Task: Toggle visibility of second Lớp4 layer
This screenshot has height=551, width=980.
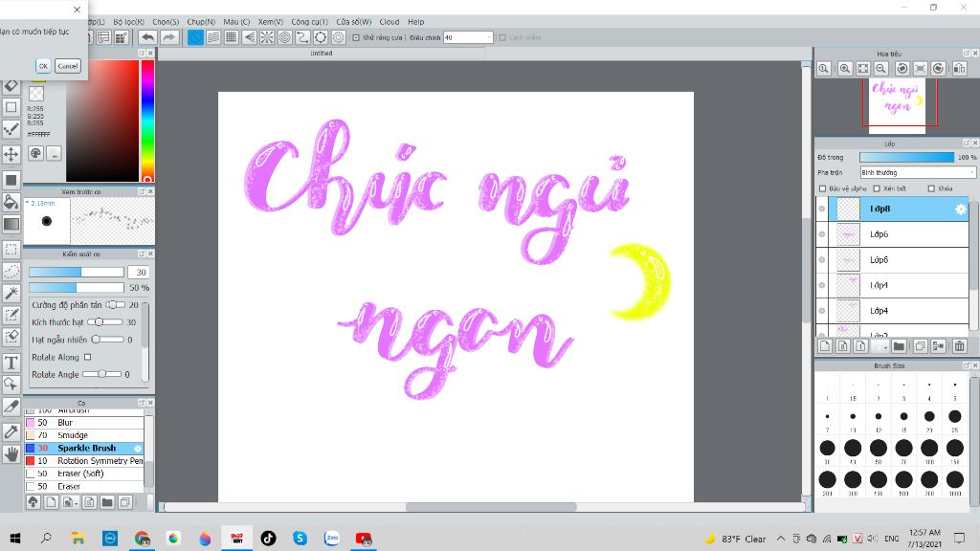Action: point(822,311)
